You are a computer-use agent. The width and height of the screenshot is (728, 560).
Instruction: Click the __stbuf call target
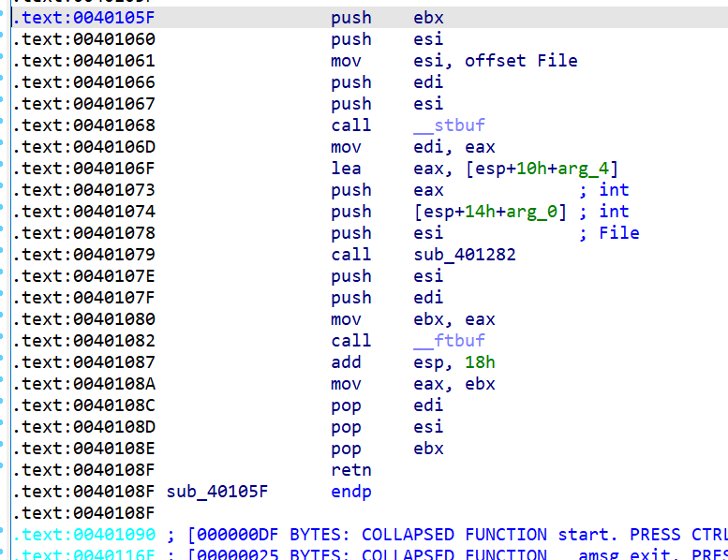coord(449,125)
